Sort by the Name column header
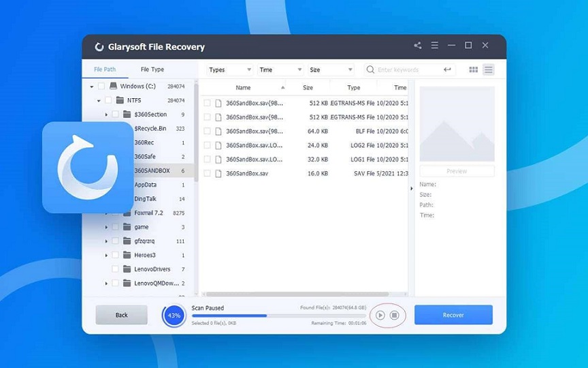 click(x=243, y=87)
